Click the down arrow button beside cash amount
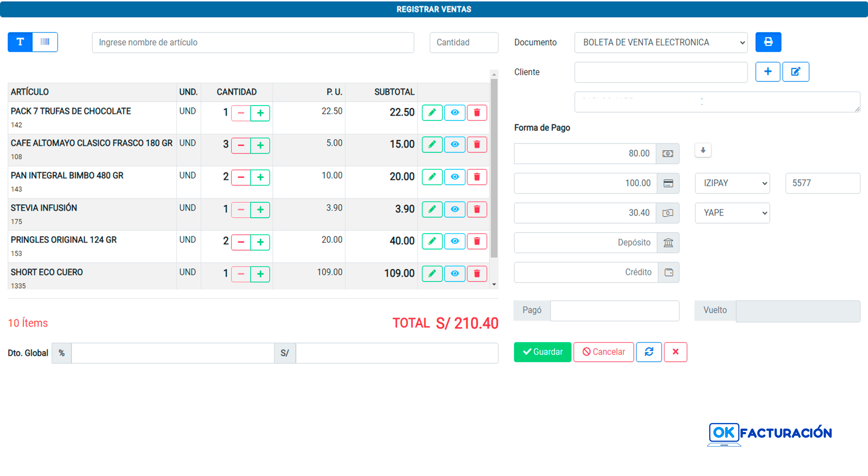This screenshot has height=476, width=868. coord(703,150)
